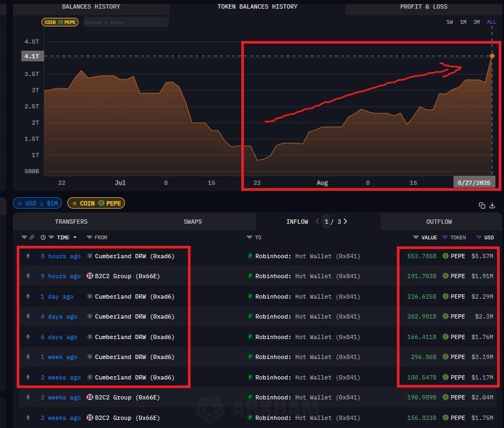Click Robinhood feather icon in 1 week ago row

(x=250, y=357)
